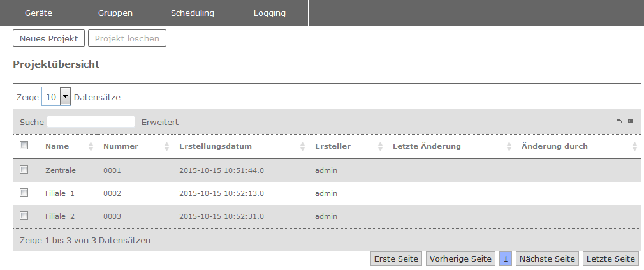Screen dimensions: 644x270
Task: Sort table by Name column arrows
Action: [x=91, y=147]
